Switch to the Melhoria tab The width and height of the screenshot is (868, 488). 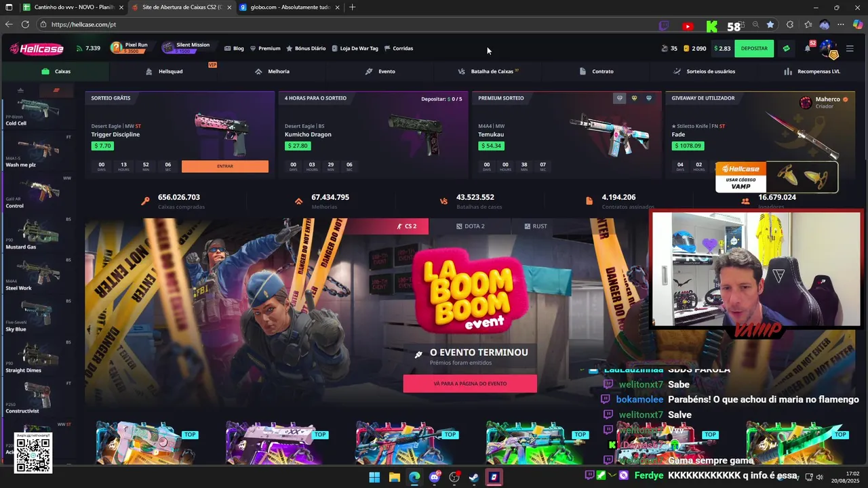[x=272, y=71]
